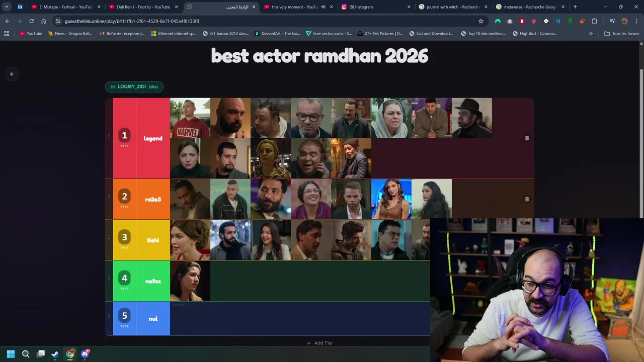The height and width of the screenshot is (362, 644).
Task: Open the Extensions puzzle menu
Action: pyautogui.click(x=595, y=21)
